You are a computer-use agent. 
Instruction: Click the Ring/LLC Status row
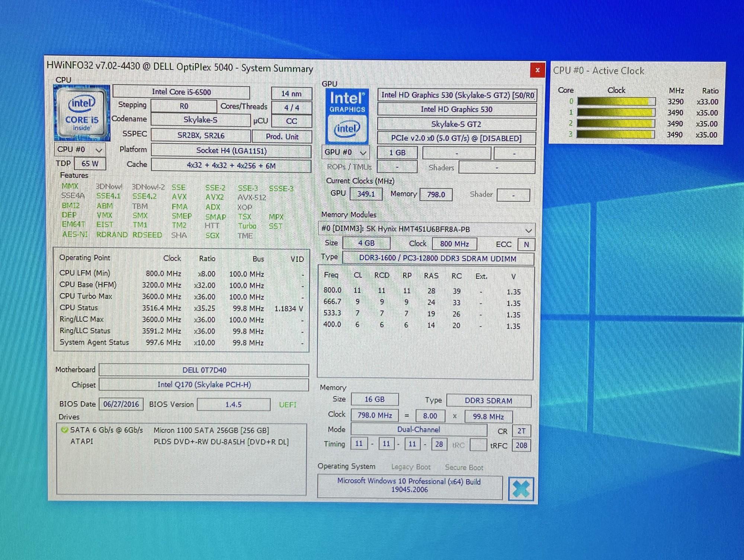182,331
